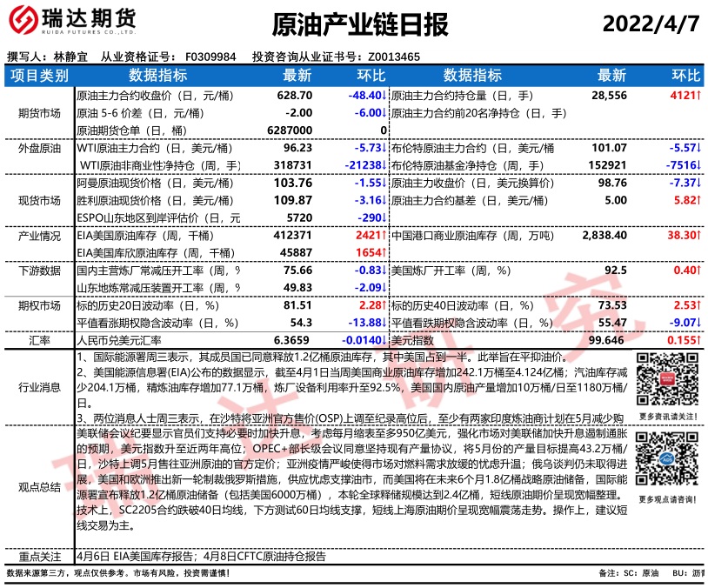Click the 观点总结 section label

coord(39,486)
